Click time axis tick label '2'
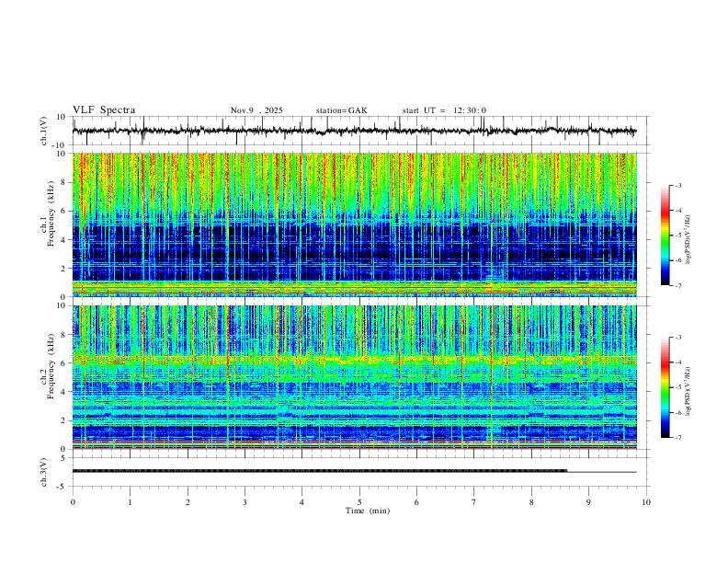The image size is (728, 563). pos(188,502)
